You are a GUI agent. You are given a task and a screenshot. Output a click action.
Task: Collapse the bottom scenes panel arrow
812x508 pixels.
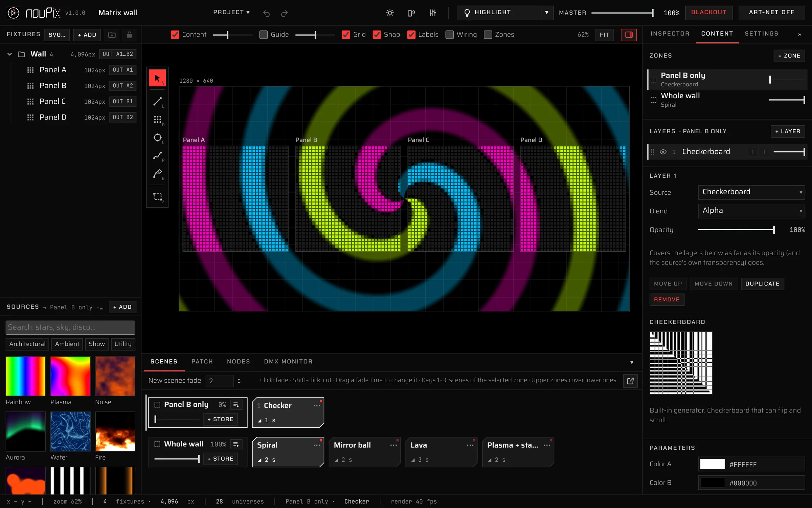(x=632, y=362)
